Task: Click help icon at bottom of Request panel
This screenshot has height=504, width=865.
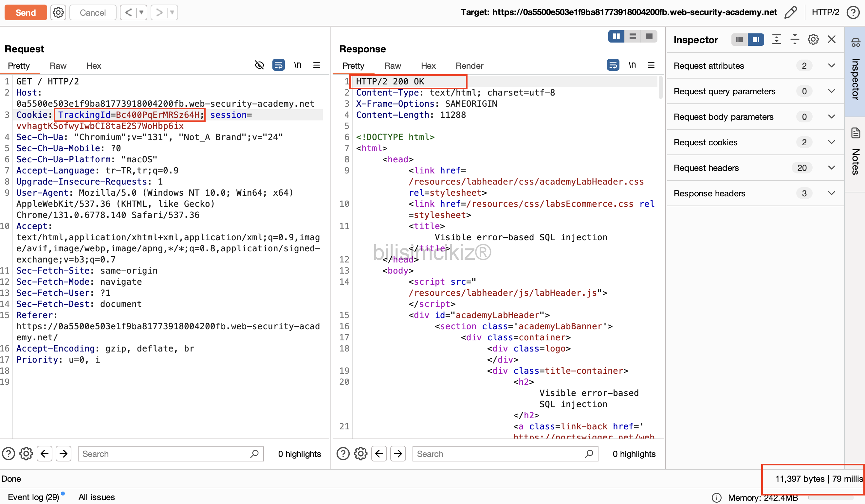Action: click(9, 454)
